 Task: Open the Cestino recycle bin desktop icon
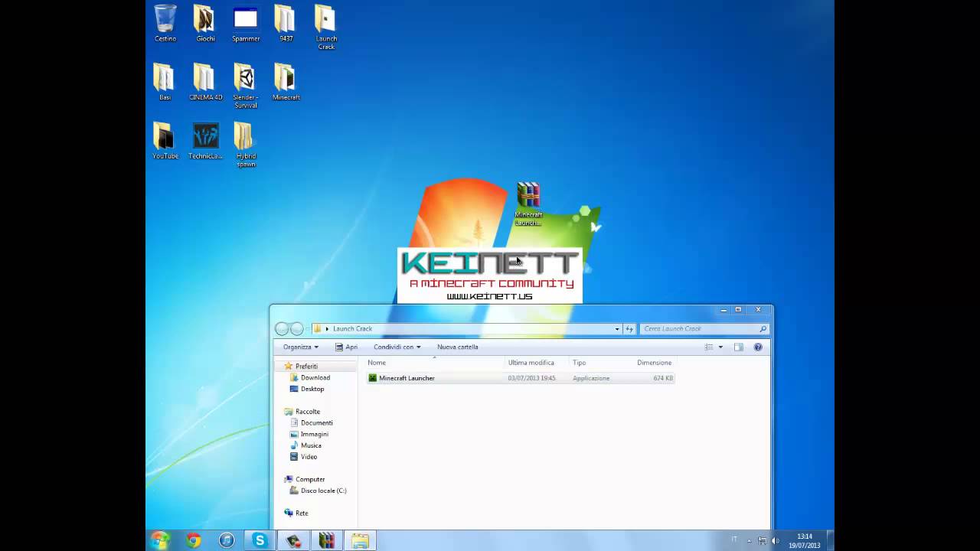(x=165, y=23)
